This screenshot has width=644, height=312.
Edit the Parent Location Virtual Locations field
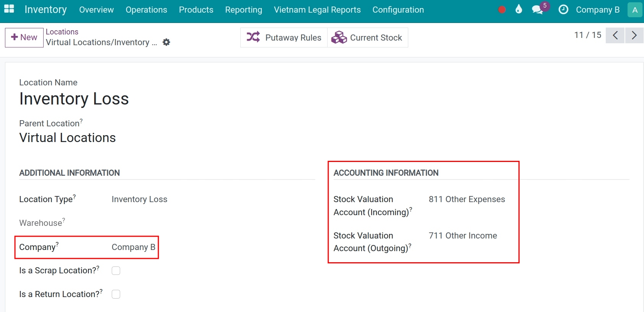[x=67, y=138]
